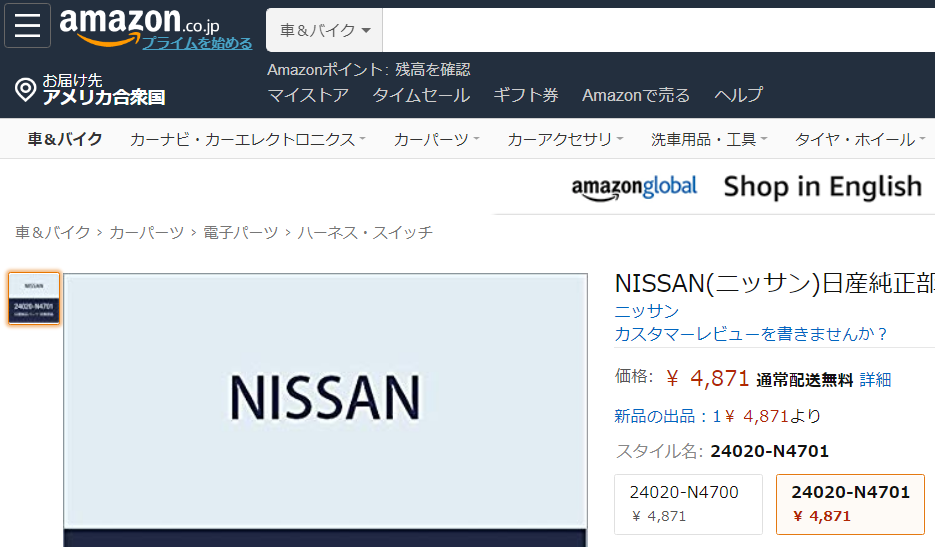Open the ギフト券 page

(x=526, y=95)
